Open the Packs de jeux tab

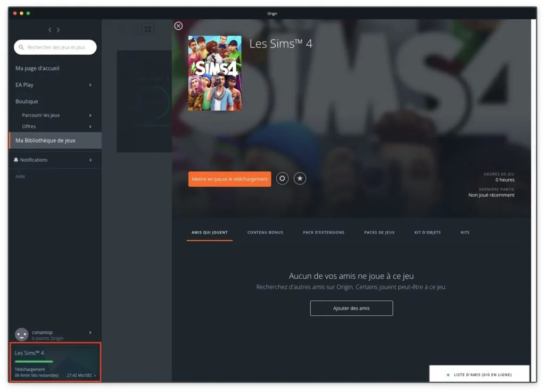tap(379, 232)
